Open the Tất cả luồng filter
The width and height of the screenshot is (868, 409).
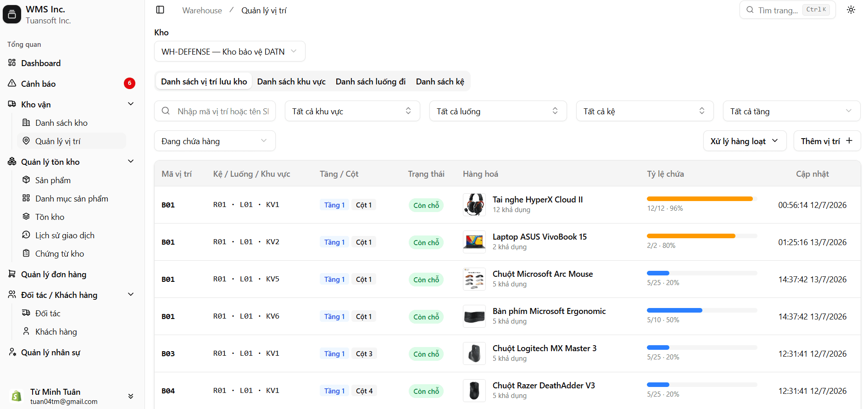coord(498,111)
